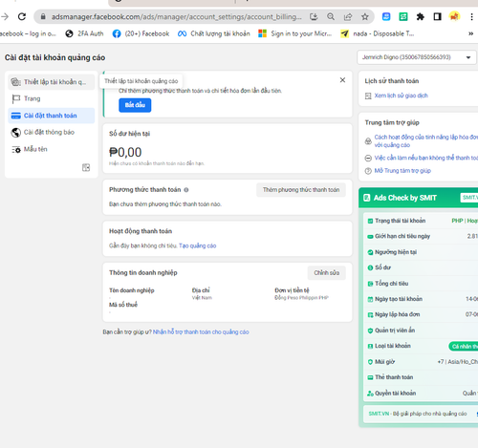Screen dimensions: 478x448
Task: Click the install app icon in address bar
Action: [314, 16]
